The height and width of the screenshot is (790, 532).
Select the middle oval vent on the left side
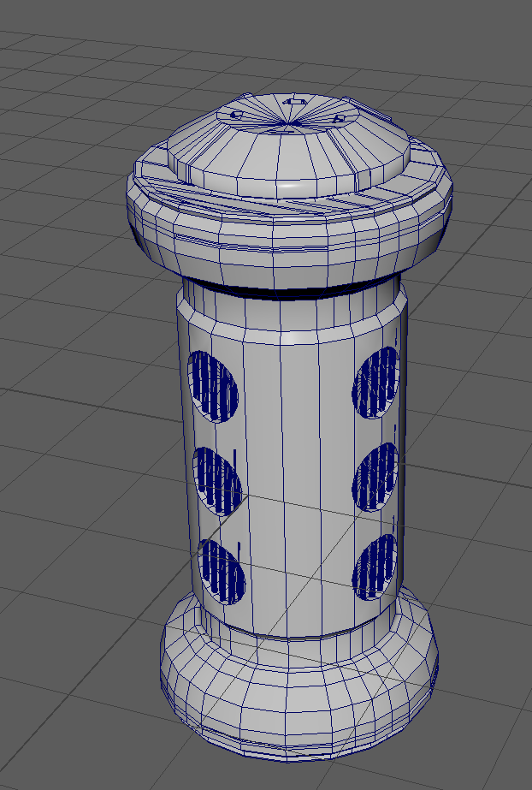(217, 481)
